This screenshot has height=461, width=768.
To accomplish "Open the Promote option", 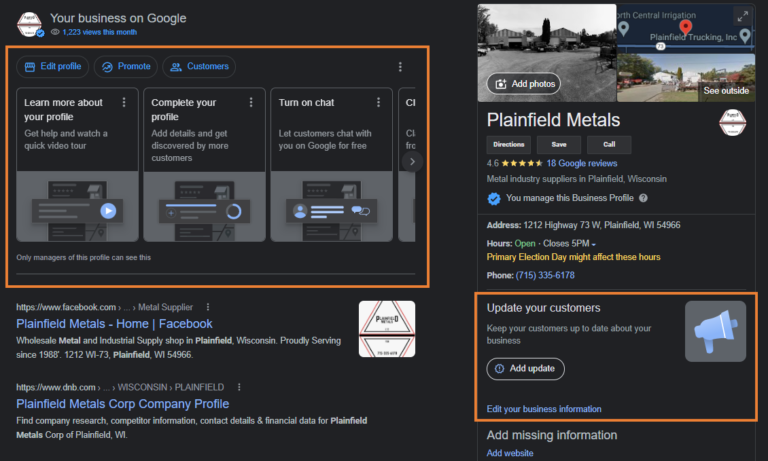I will pyautogui.click(x=126, y=67).
